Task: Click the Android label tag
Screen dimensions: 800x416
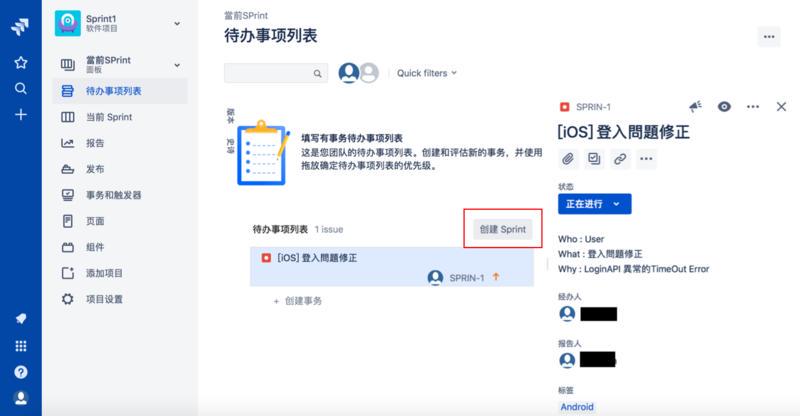Action: click(577, 407)
